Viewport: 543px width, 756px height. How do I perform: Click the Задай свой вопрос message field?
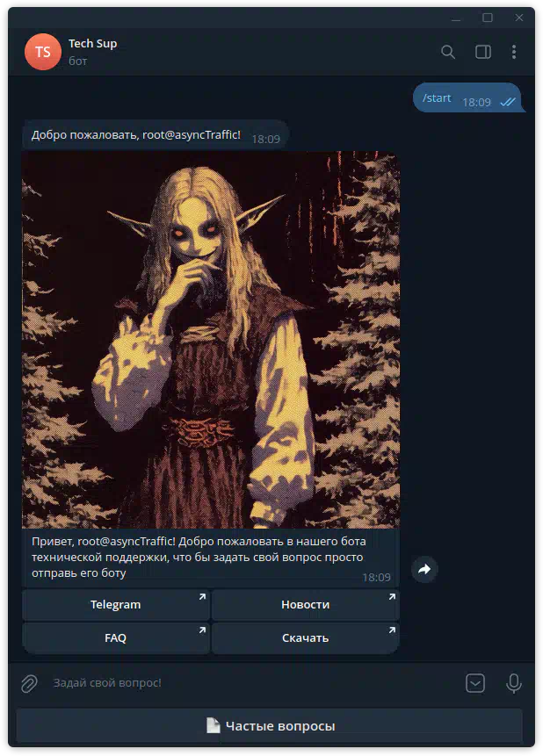coord(246,682)
